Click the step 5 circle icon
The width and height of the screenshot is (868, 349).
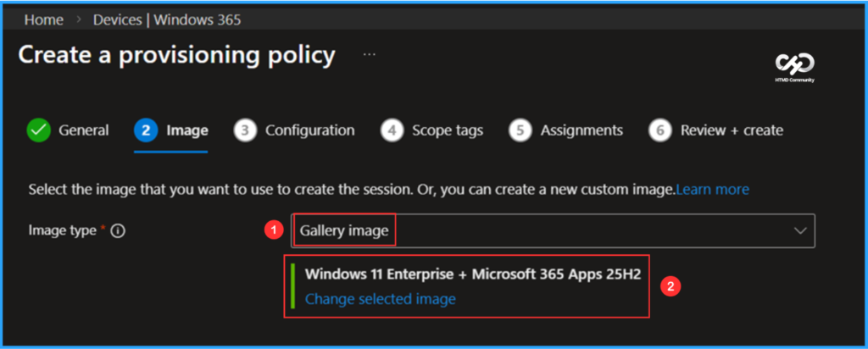pos(520,130)
